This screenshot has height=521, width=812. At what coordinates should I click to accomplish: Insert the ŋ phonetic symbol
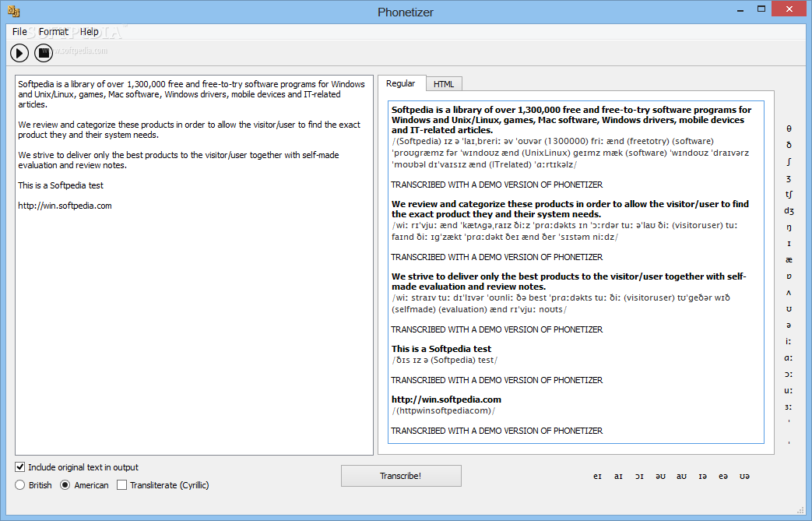click(789, 227)
